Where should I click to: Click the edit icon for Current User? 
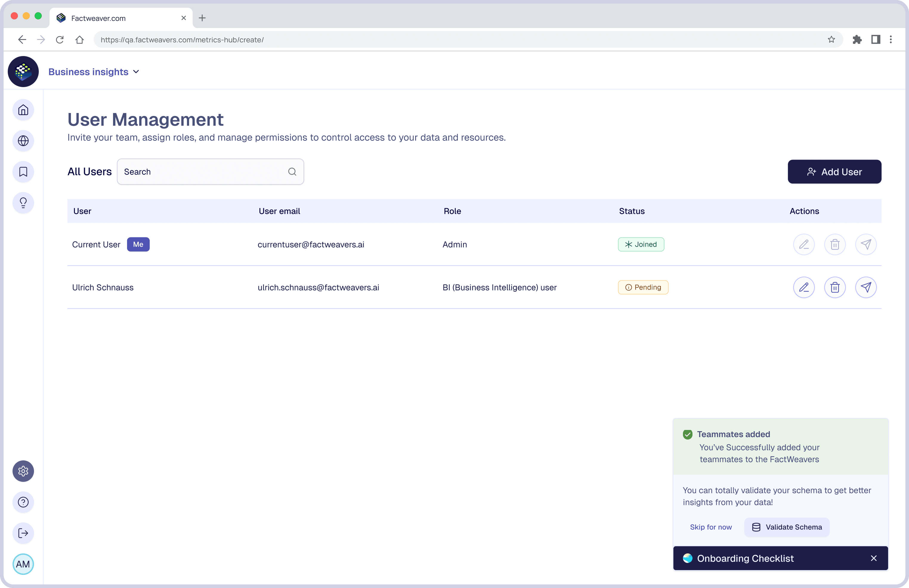pos(804,245)
